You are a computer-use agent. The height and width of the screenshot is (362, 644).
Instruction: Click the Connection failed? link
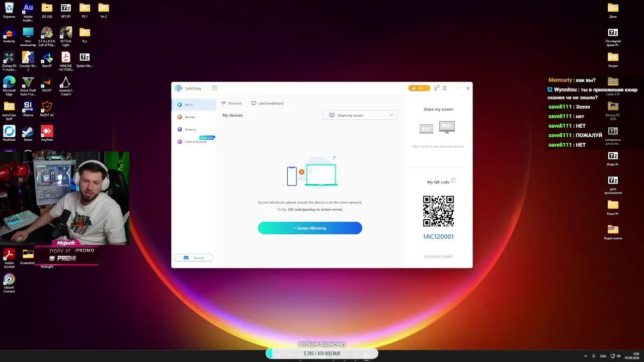(x=438, y=256)
